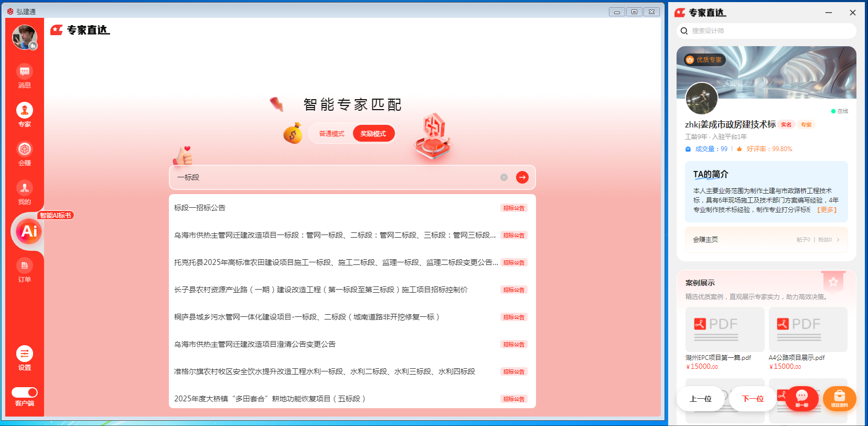
Task: Minimize the 专家直达 side panel
Action: tap(829, 13)
